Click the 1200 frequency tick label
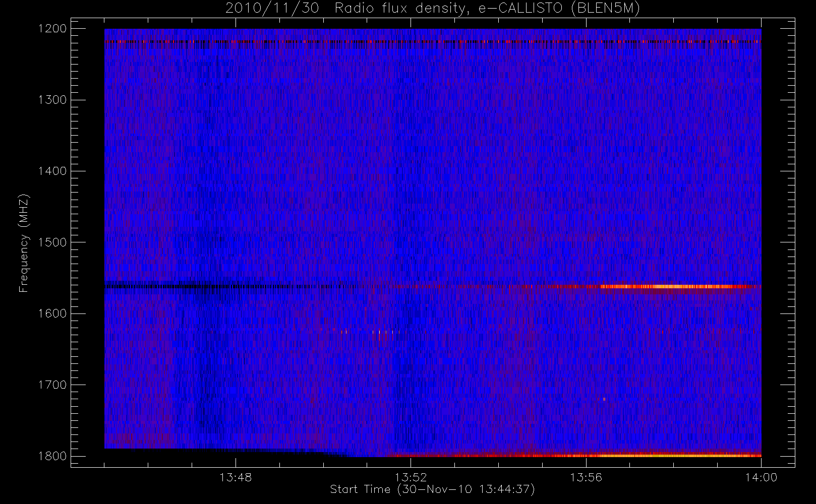This screenshot has height=504, width=816. pos(52,29)
